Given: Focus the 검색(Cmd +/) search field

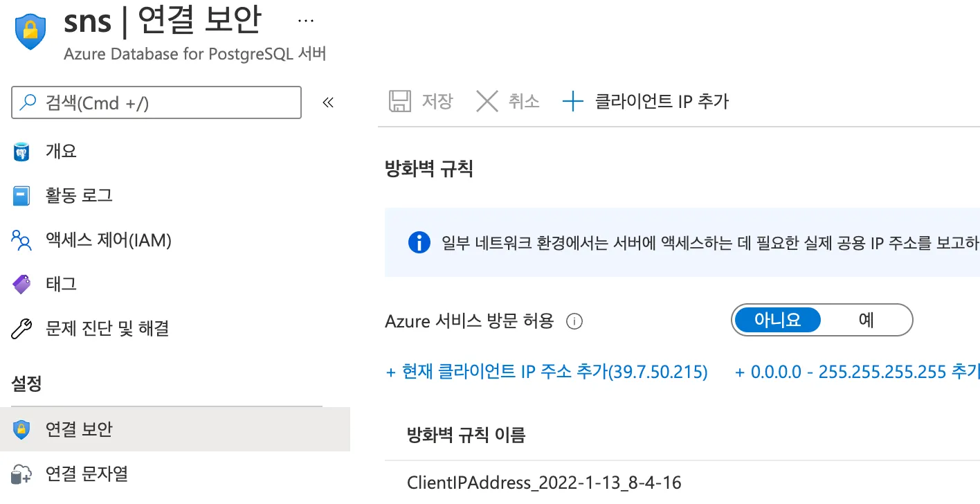Looking at the screenshot, I should pos(156,102).
